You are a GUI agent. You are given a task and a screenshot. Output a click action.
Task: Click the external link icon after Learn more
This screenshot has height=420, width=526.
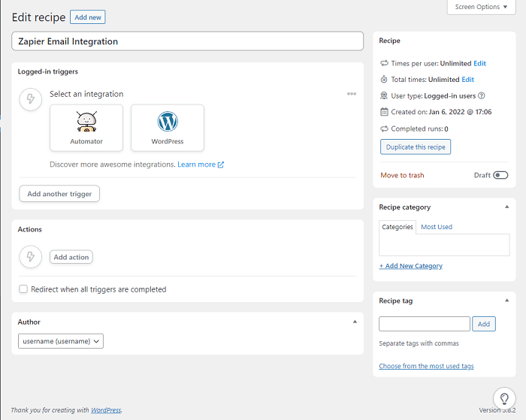221,165
